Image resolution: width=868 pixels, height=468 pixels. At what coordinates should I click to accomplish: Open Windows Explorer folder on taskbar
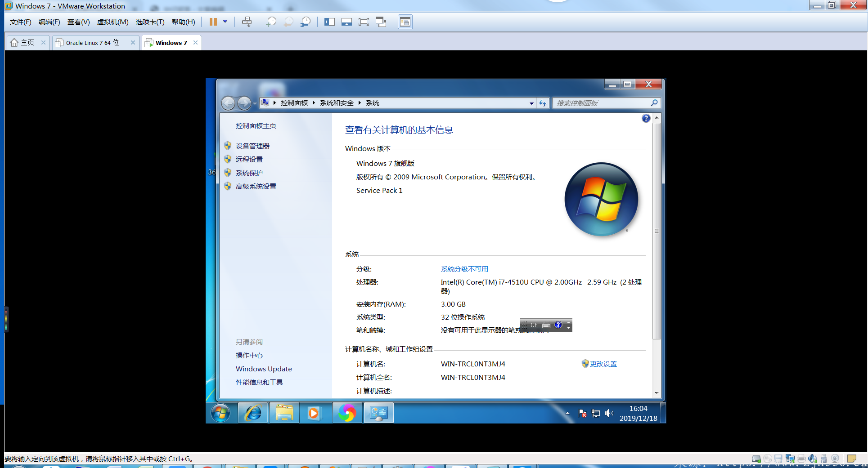point(284,413)
